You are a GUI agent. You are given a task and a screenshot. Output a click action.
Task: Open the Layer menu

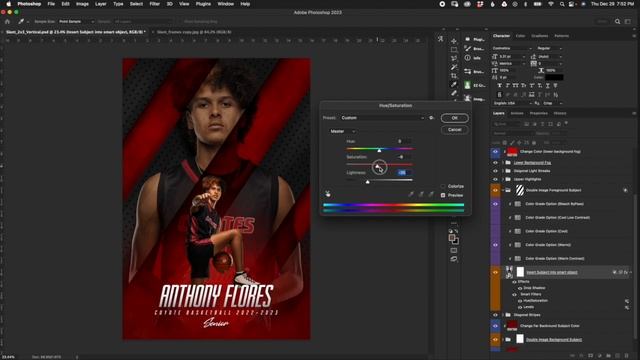click(100, 4)
